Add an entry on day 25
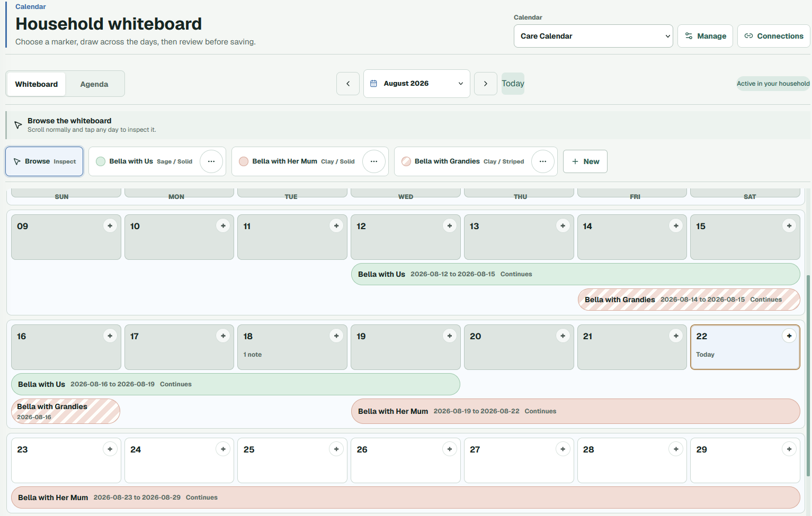812x516 pixels. click(336, 449)
